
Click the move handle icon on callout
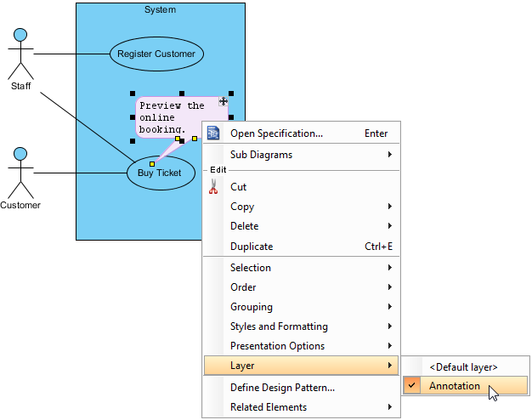pyautogui.click(x=223, y=101)
